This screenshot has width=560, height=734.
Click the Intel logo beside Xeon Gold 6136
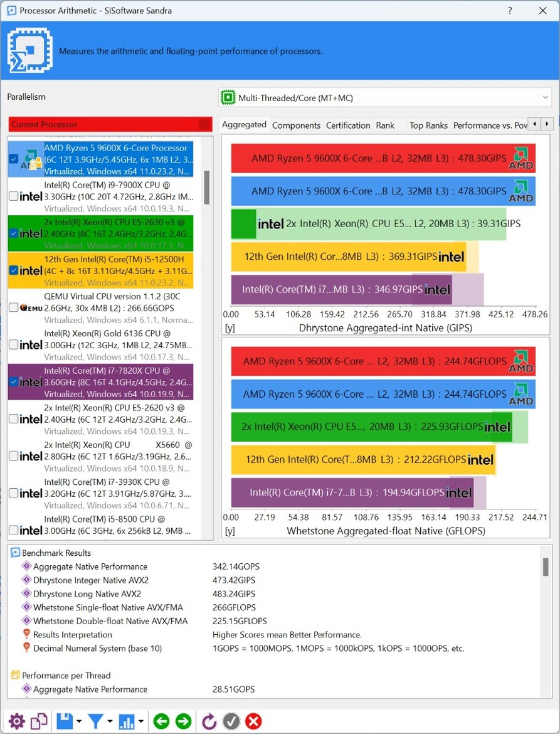click(31, 344)
